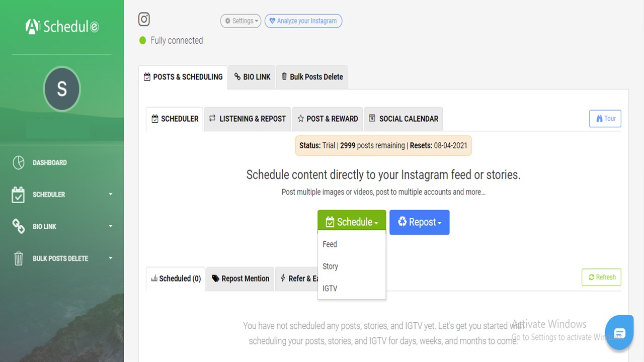Click the Instagram logo icon
Viewport: 644px width, 362px height.
(x=144, y=20)
